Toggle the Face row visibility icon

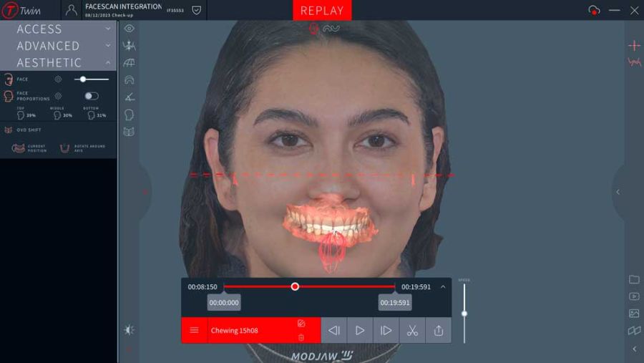59,79
